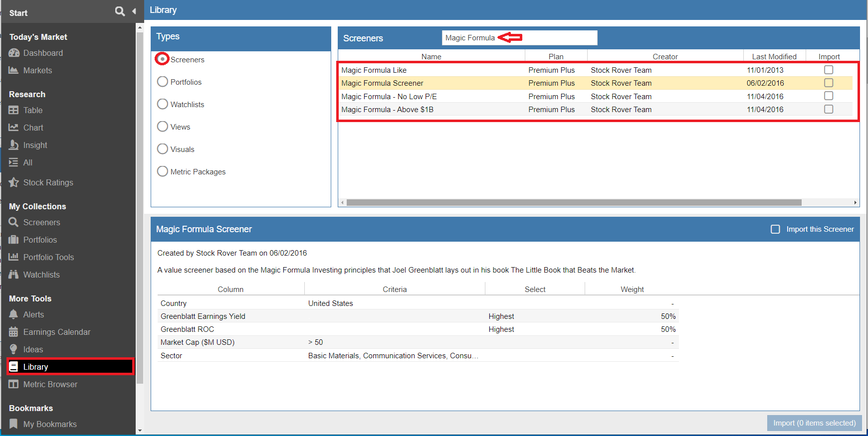
Task: Click the Weight column header
Action: click(632, 289)
